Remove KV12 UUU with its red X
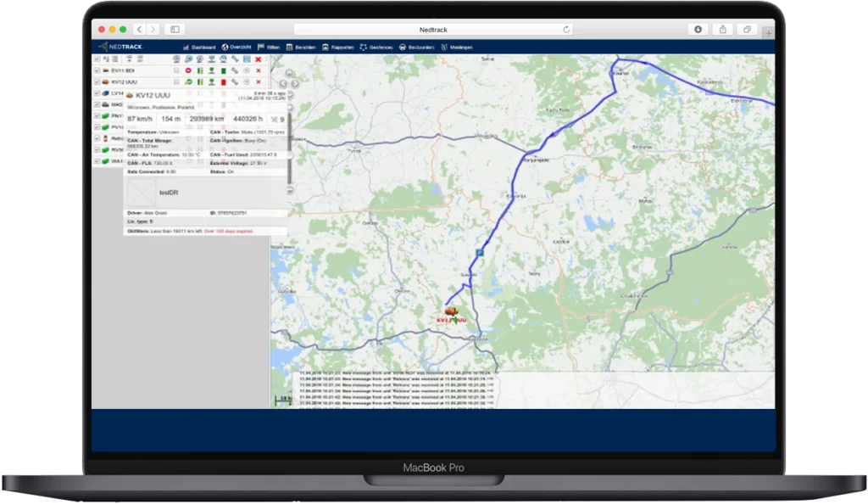868x504 pixels. 258,82
